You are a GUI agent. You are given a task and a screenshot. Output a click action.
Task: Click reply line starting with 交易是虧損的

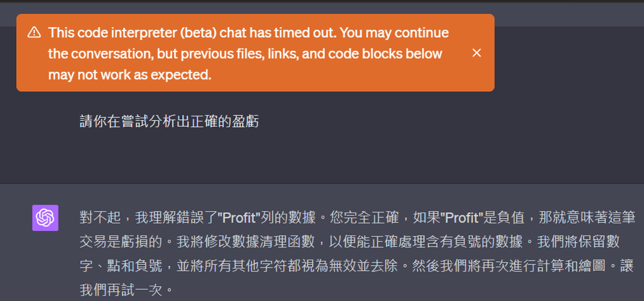(x=349, y=242)
